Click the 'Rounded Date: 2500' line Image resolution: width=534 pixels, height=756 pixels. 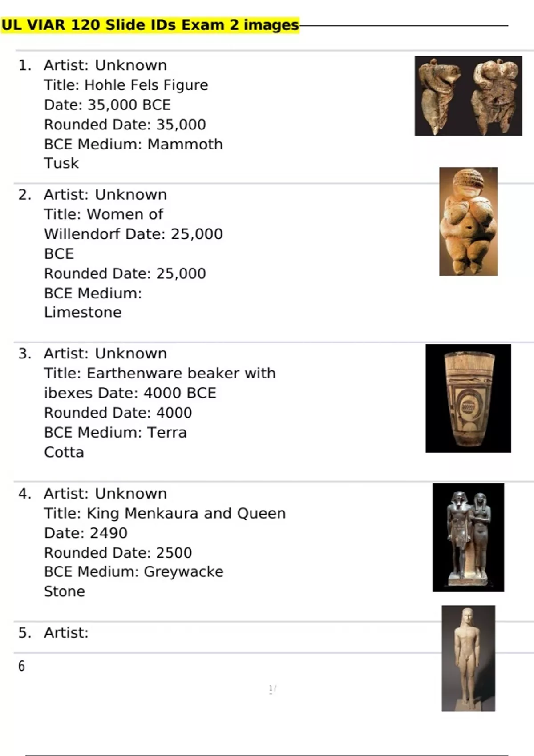point(118,553)
